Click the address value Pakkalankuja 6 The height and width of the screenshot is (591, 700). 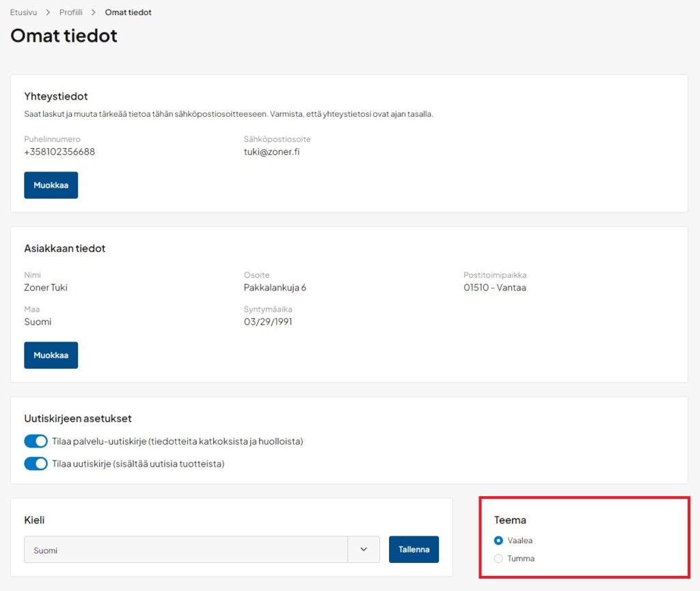click(275, 288)
